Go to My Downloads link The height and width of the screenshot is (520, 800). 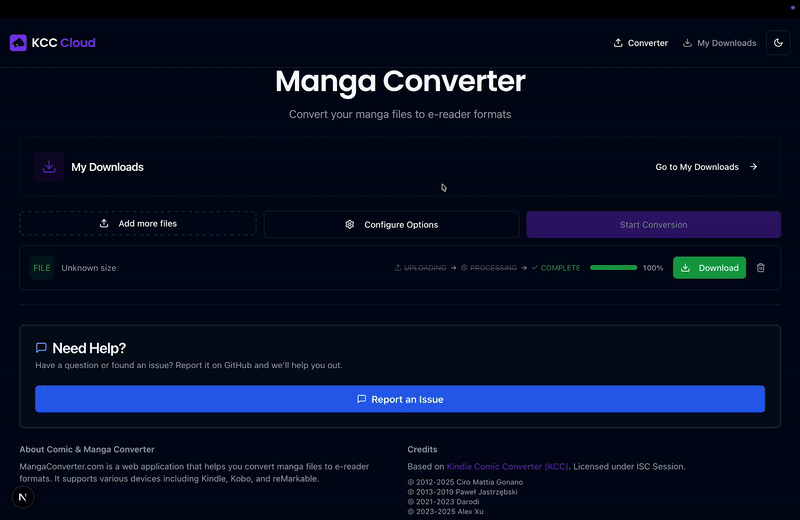706,167
